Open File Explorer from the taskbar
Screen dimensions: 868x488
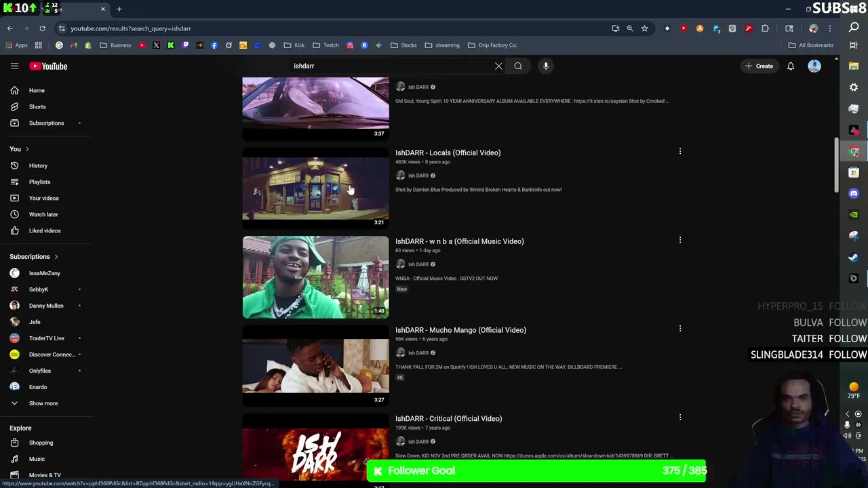coord(854,66)
